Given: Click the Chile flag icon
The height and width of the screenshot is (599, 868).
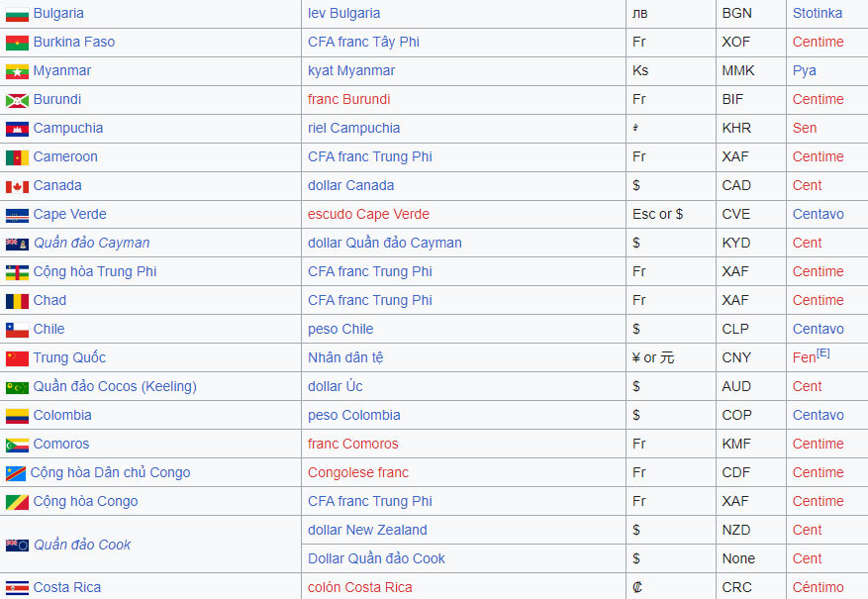Looking at the screenshot, I should tap(16, 330).
